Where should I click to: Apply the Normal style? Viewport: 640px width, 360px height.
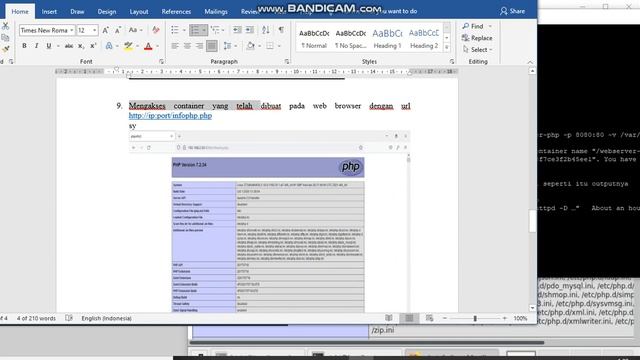click(x=314, y=39)
